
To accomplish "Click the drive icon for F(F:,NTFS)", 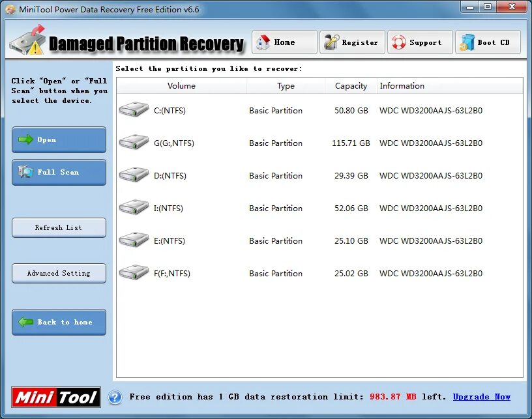I will (x=134, y=272).
